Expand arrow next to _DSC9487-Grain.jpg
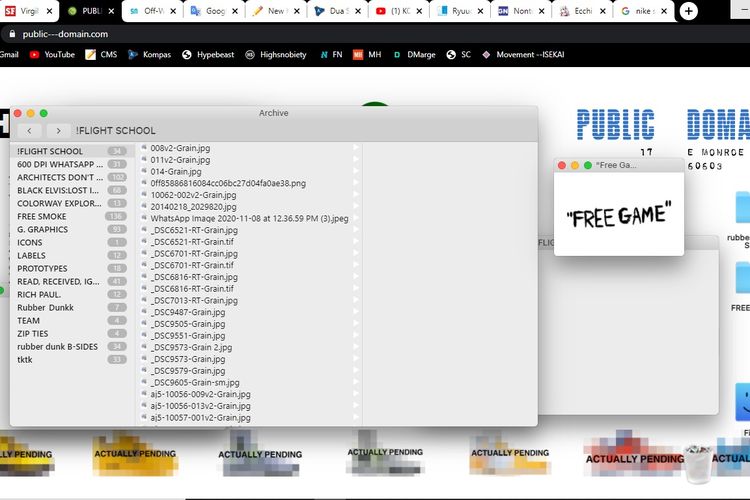This screenshot has height=500, width=750. coord(355,312)
